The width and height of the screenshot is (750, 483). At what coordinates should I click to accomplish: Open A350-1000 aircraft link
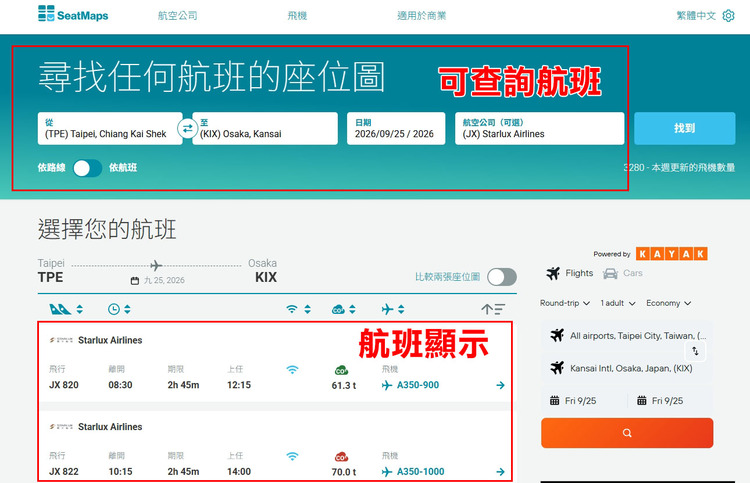[x=413, y=472]
